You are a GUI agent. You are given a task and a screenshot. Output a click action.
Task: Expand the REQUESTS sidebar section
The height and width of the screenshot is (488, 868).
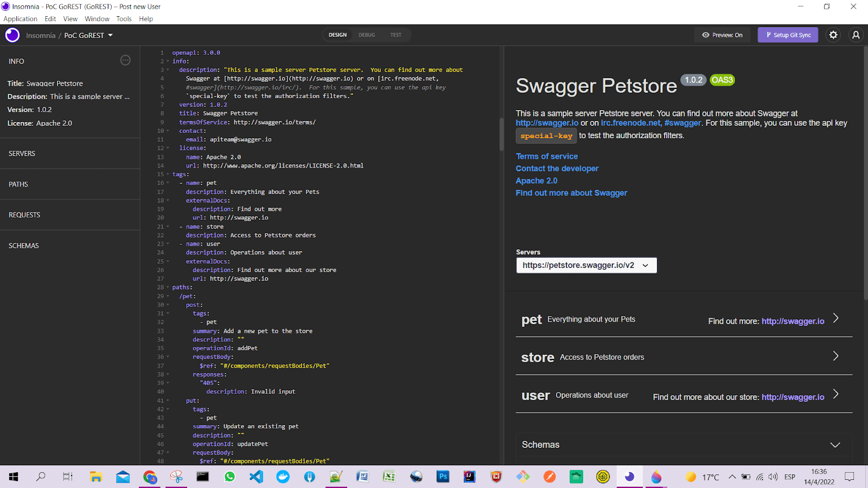pyautogui.click(x=70, y=215)
